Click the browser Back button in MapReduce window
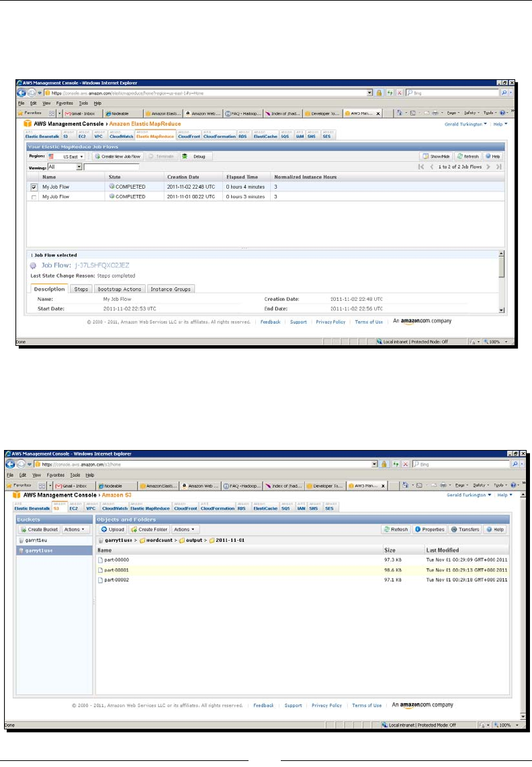This screenshot has width=532, height=767. coord(21,93)
